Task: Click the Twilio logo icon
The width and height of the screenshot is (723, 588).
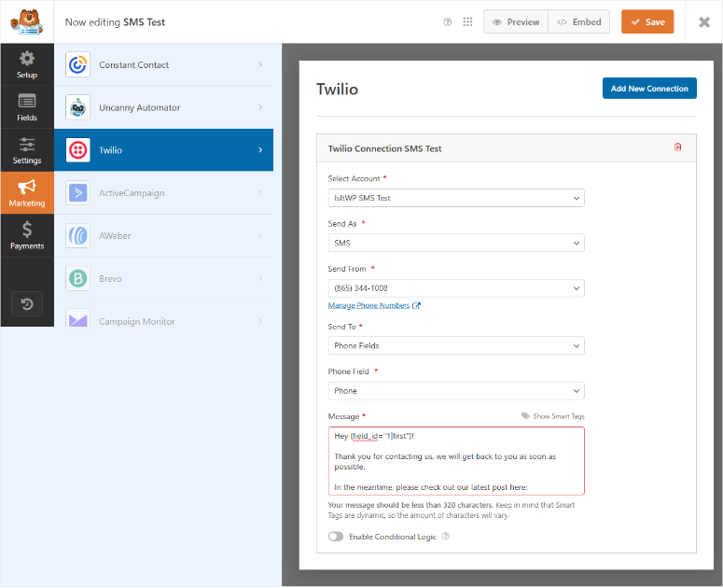Action: [77, 150]
